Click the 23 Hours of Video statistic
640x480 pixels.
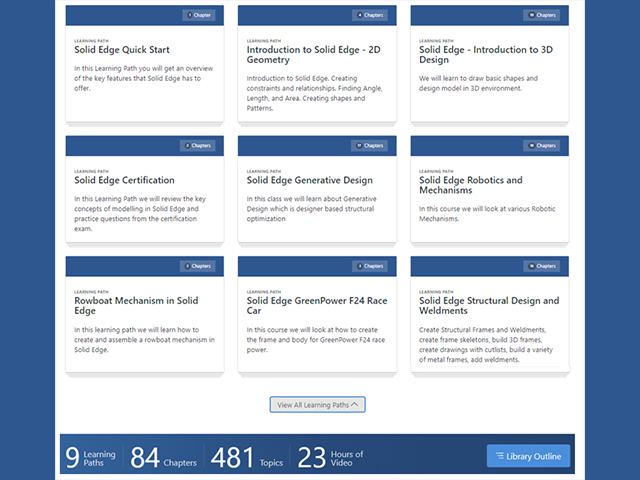click(332, 458)
